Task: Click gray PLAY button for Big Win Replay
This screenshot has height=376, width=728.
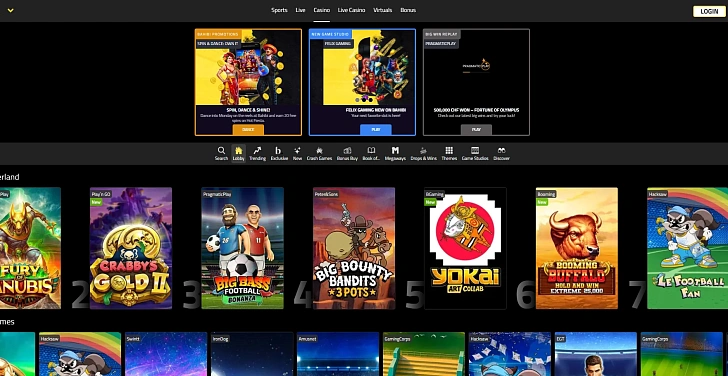Action: 476,130
